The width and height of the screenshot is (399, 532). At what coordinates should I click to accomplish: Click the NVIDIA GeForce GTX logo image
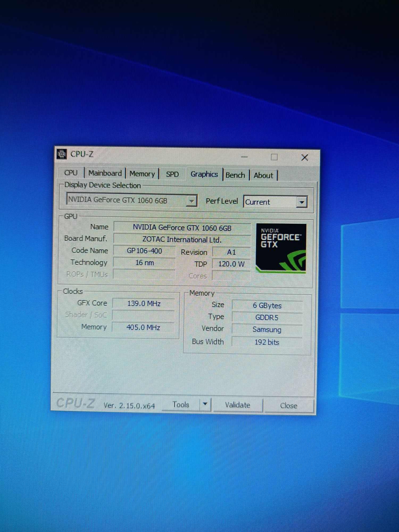click(x=281, y=248)
